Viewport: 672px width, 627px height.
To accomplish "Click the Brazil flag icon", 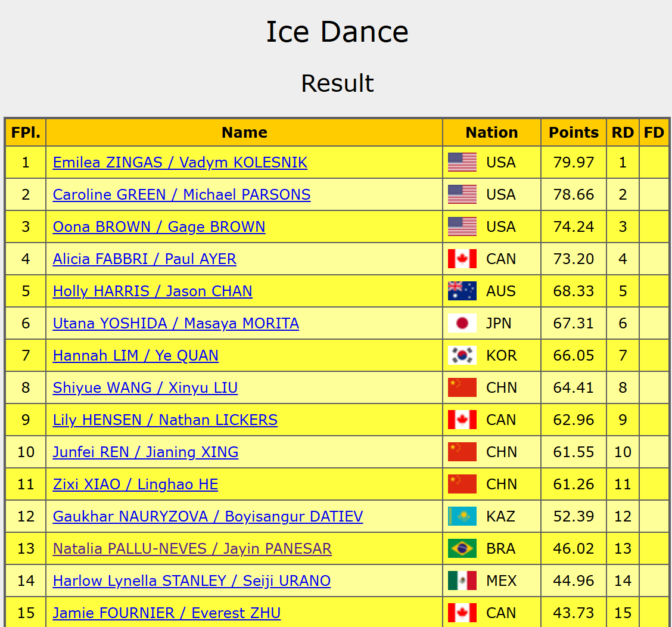I will (x=462, y=548).
